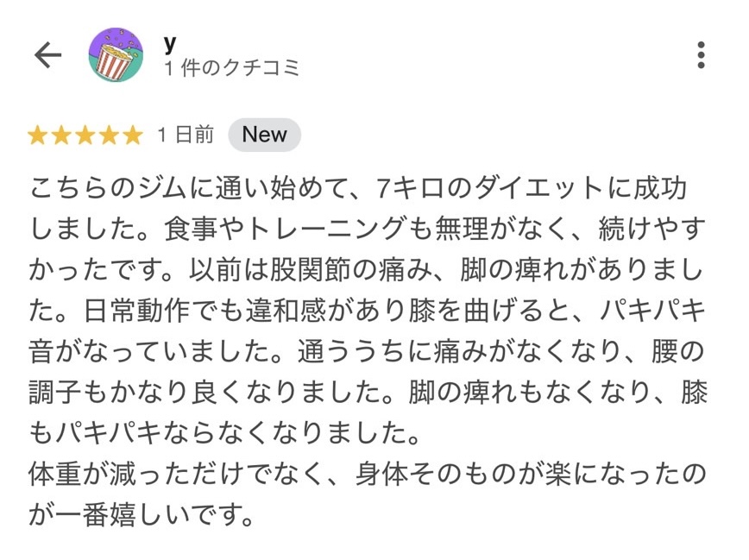This screenshot has width=749, height=560.
Task: Select the line "もパキパキならなくなりました。"
Action: click(x=225, y=434)
